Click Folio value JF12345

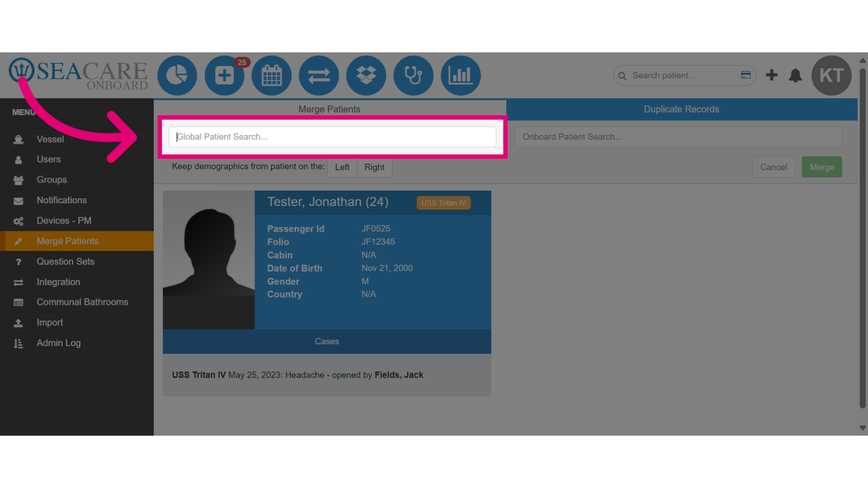[x=378, y=242]
